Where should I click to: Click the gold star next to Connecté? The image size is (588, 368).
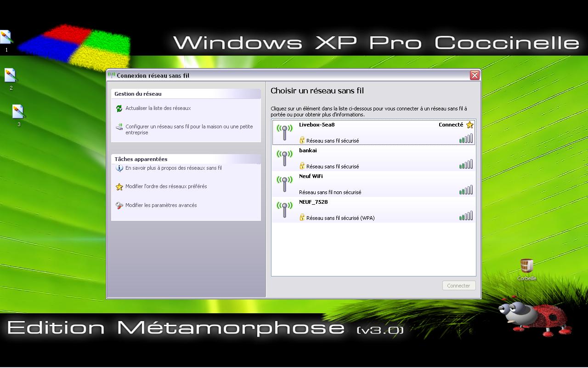pyautogui.click(x=469, y=125)
